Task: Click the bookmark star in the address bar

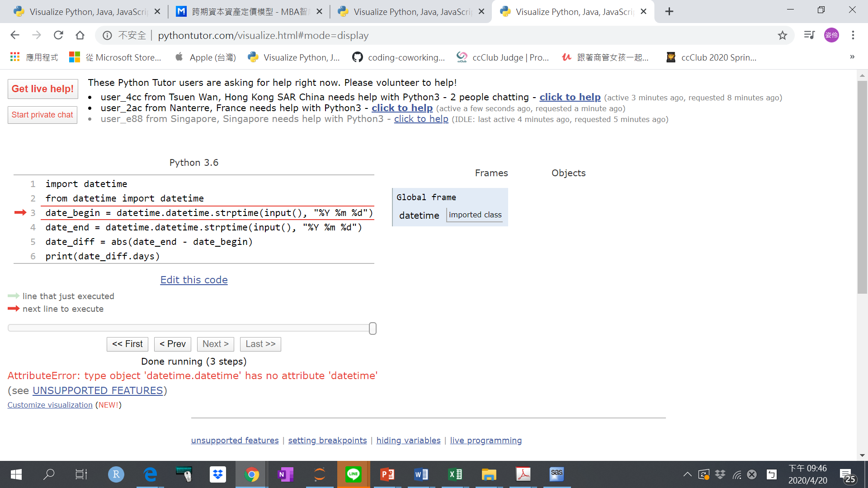Action: pyautogui.click(x=783, y=35)
